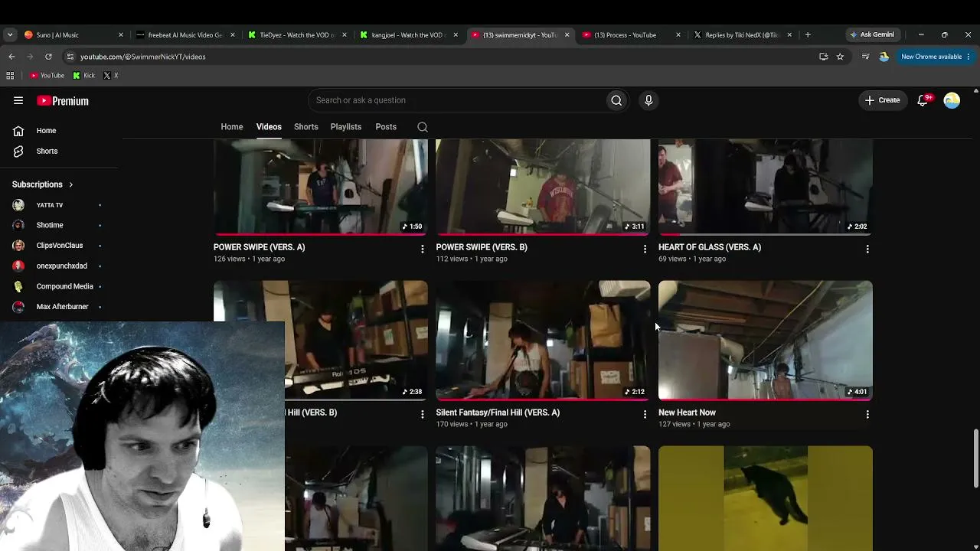Search within the channel using magnifier icon
The image size is (980, 551).
tap(423, 127)
